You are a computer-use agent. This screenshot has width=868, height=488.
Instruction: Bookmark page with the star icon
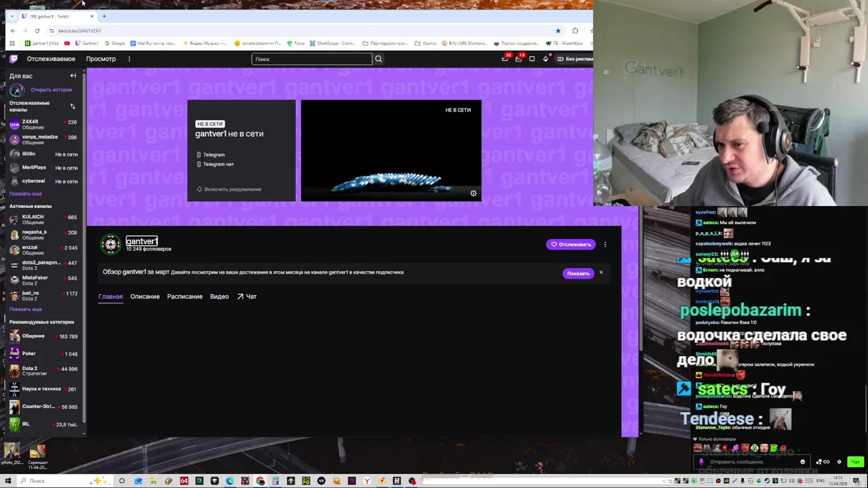[x=558, y=30]
